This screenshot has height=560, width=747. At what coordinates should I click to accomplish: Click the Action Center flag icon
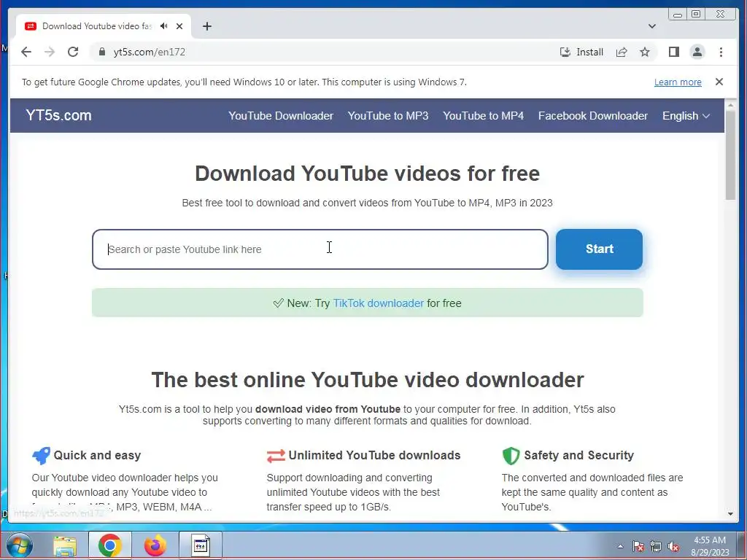tap(638, 547)
